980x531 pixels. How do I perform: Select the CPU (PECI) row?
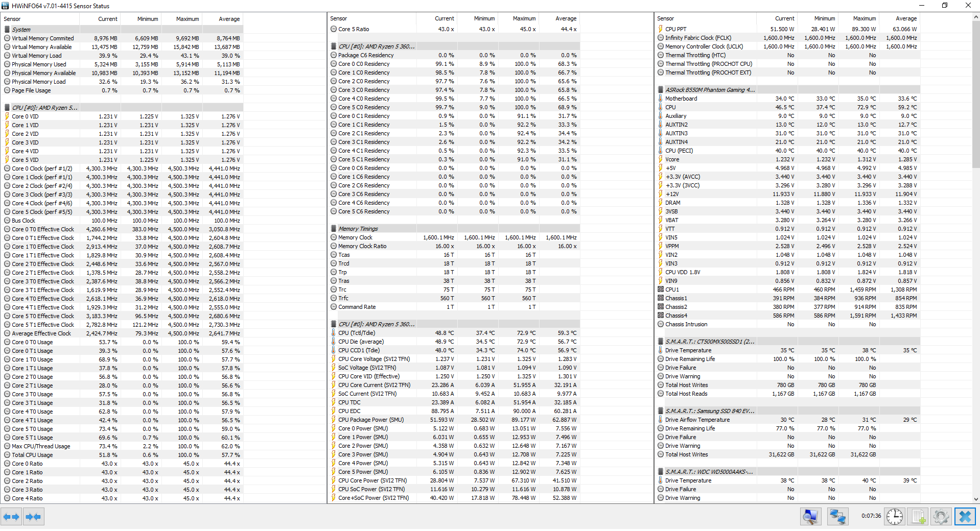pyautogui.click(x=787, y=151)
